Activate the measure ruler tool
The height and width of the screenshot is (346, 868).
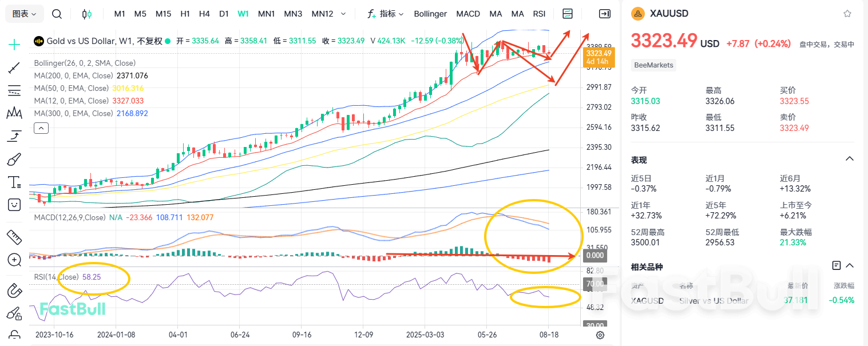pyautogui.click(x=14, y=237)
